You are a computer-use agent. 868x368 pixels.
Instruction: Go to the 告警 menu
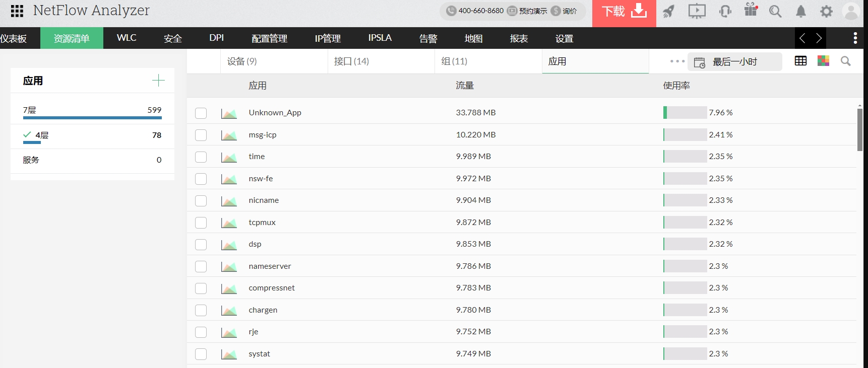point(428,38)
